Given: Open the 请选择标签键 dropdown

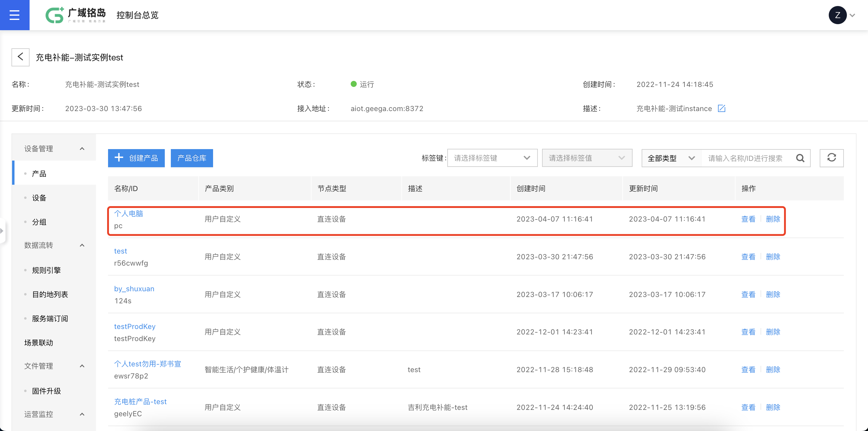Looking at the screenshot, I should pos(492,158).
